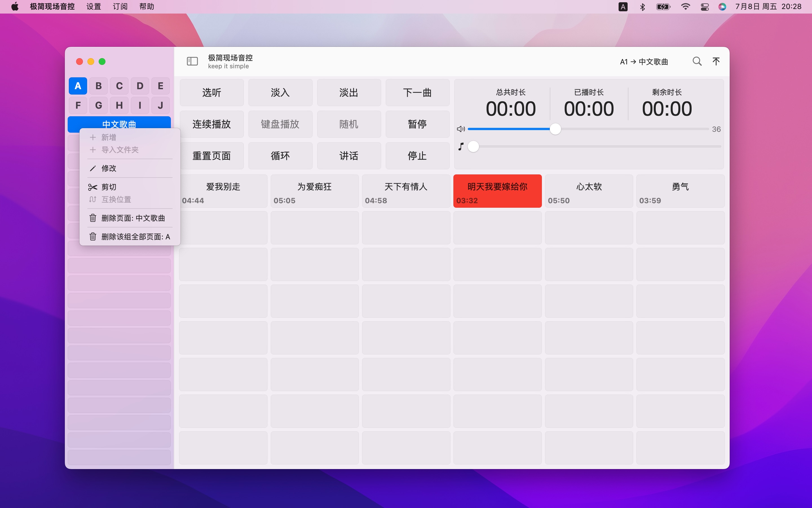Switch to group D tab

(140, 86)
